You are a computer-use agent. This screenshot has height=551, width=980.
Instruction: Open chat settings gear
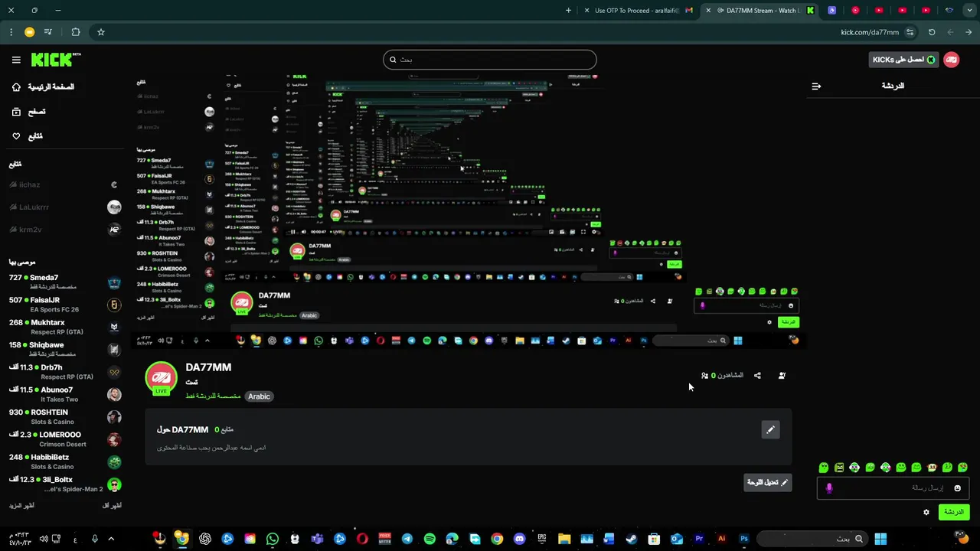coord(926,512)
